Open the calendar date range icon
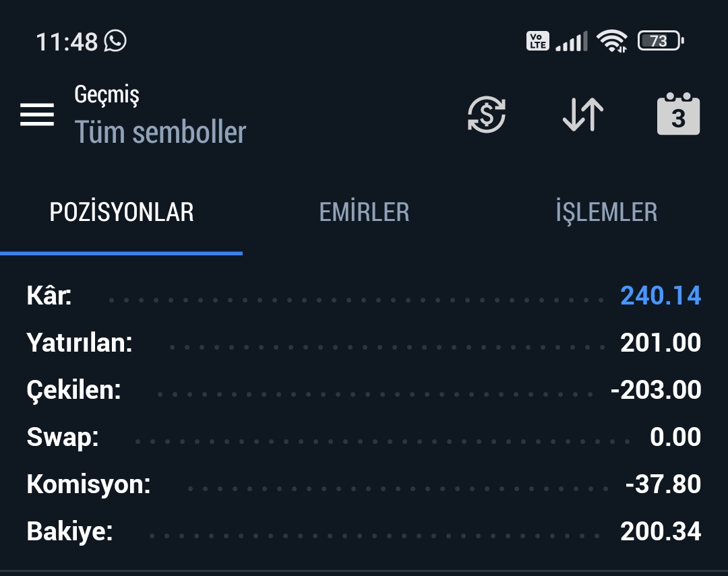728x576 pixels. pyautogui.click(x=678, y=114)
